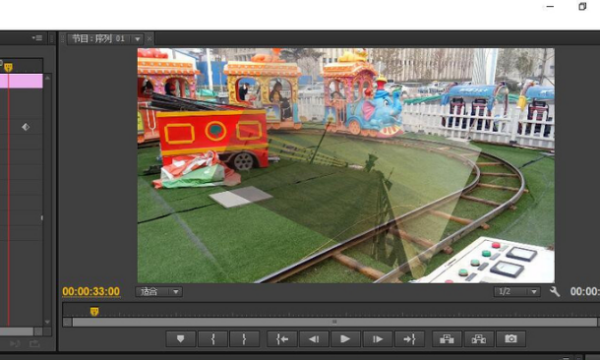Click loop icon at left panel bottom
This screenshot has height=360, width=600.
(x=34, y=344)
